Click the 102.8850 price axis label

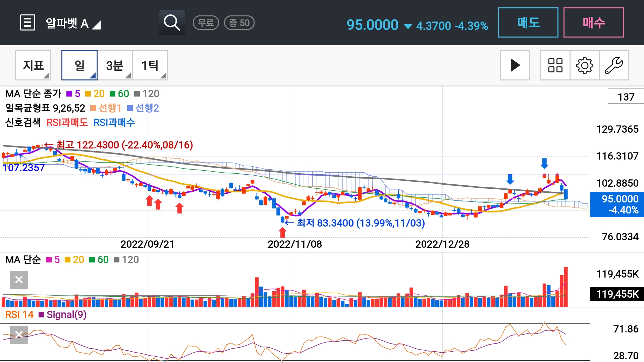click(x=617, y=183)
